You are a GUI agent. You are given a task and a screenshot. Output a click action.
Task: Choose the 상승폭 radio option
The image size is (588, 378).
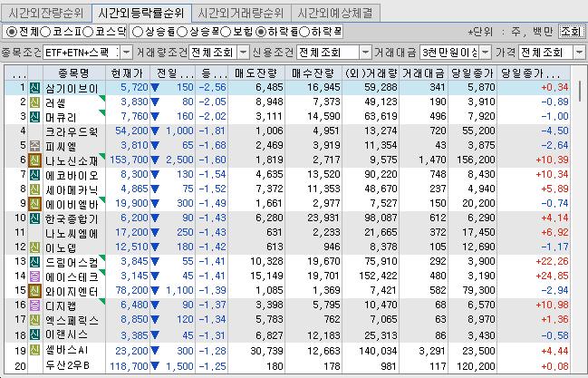(182, 32)
